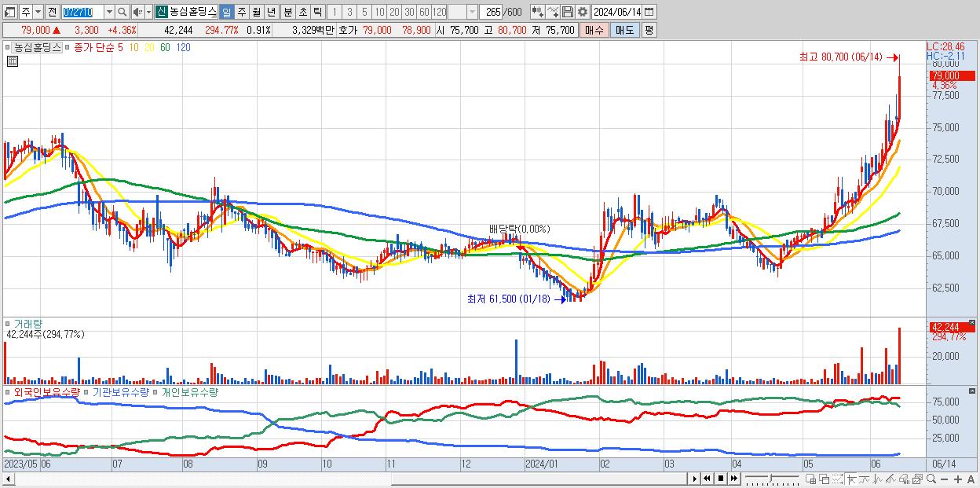Image resolution: width=980 pixels, height=488 pixels.
Task: Click the magnifier zoom tool in bottom toolbar
Action: (x=931, y=479)
